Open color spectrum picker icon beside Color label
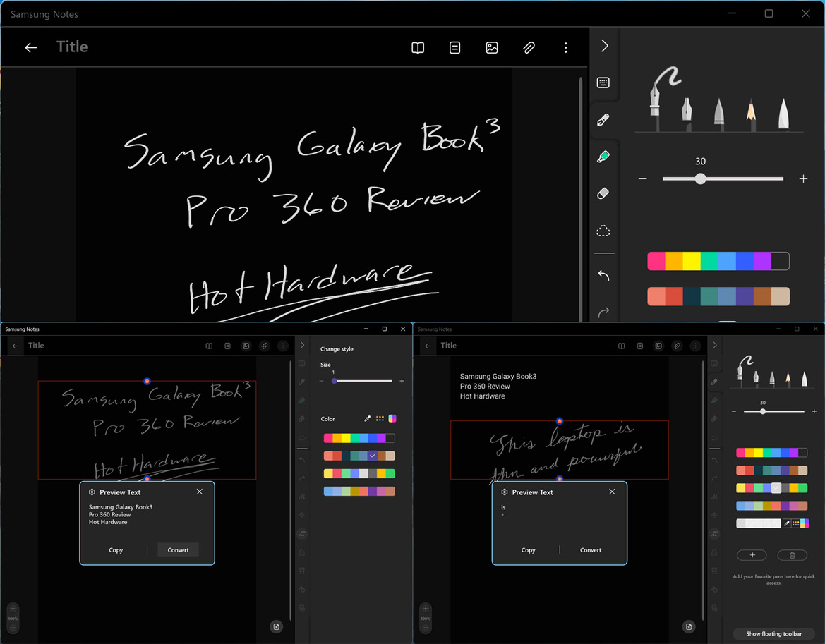The image size is (825, 644). pyautogui.click(x=392, y=418)
